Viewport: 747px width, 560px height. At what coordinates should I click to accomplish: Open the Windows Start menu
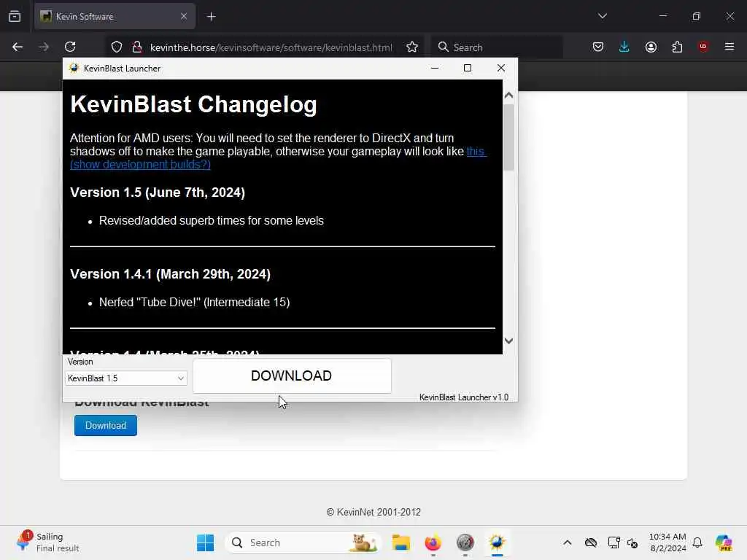205,542
